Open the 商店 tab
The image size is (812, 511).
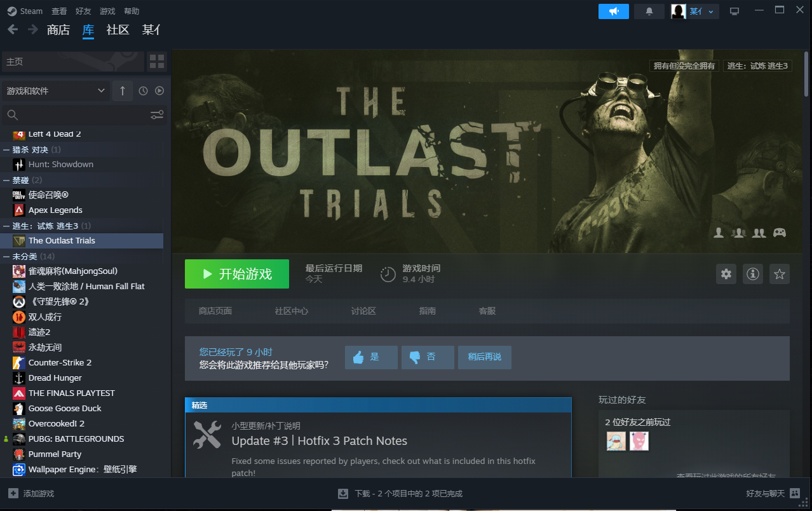click(x=58, y=30)
